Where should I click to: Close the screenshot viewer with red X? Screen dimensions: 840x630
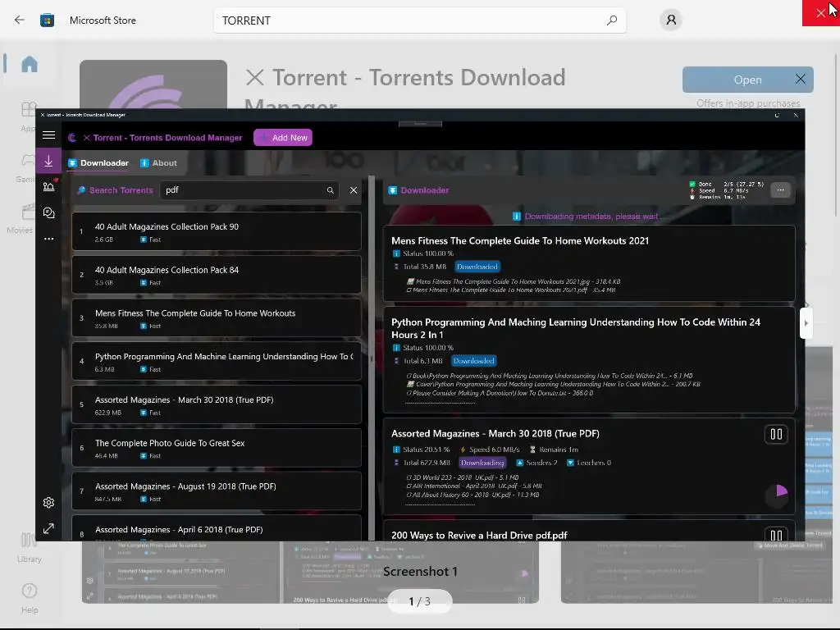tap(820, 13)
